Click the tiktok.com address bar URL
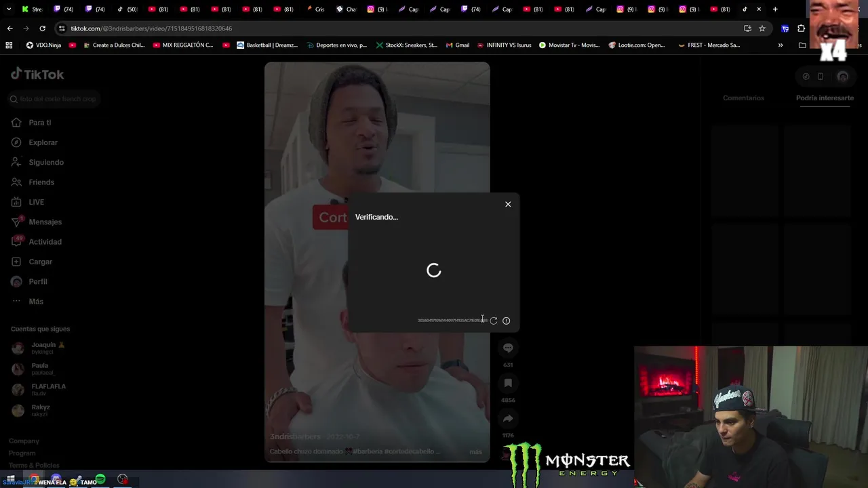Image resolution: width=868 pixels, height=488 pixels. click(151, 28)
